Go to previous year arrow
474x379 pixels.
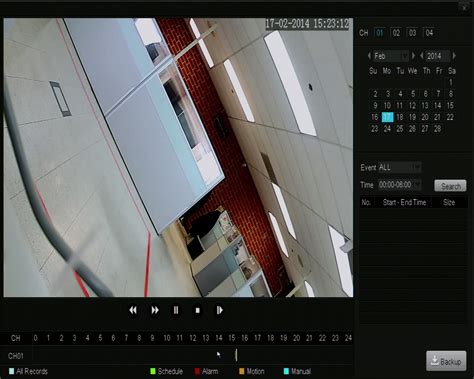point(422,56)
